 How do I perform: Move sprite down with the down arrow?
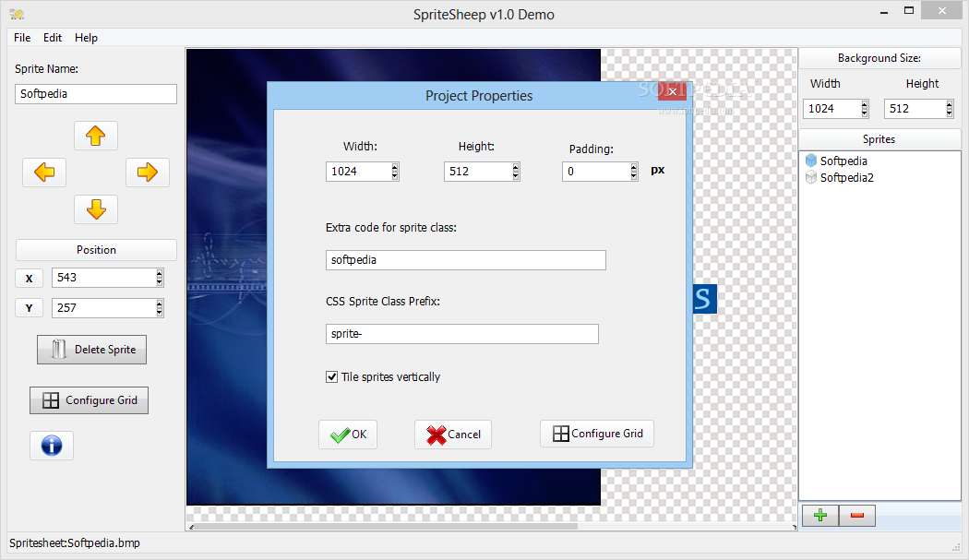pos(96,209)
